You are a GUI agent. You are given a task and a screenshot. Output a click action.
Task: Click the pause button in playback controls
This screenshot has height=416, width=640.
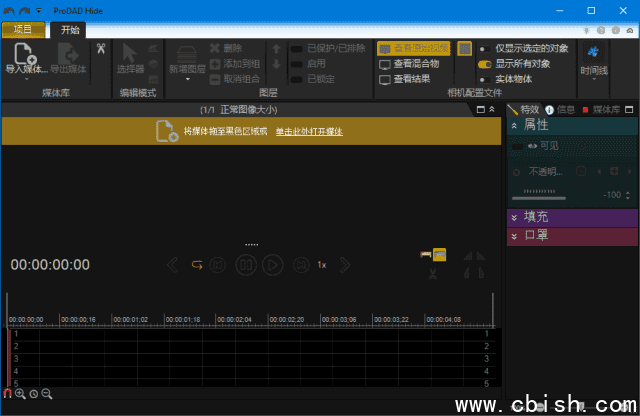pyautogui.click(x=245, y=265)
